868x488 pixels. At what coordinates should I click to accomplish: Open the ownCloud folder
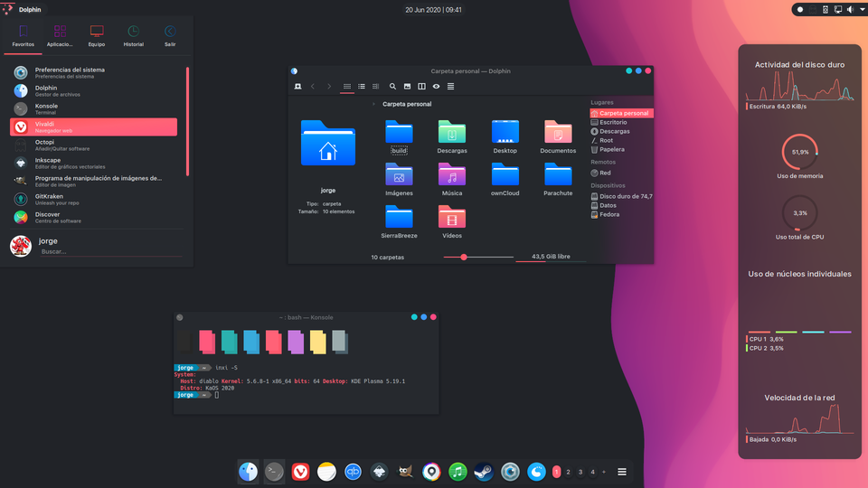tap(505, 176)
